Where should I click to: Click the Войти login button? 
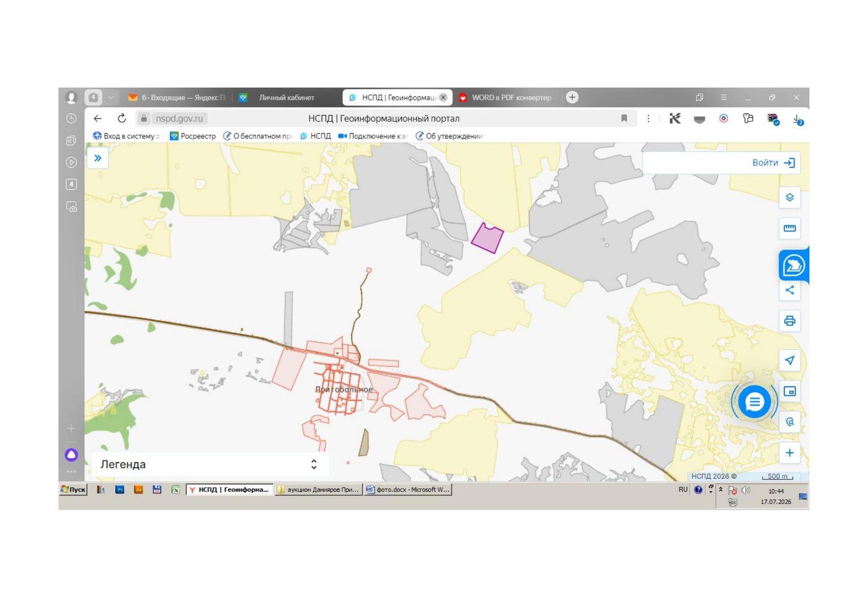773,162
